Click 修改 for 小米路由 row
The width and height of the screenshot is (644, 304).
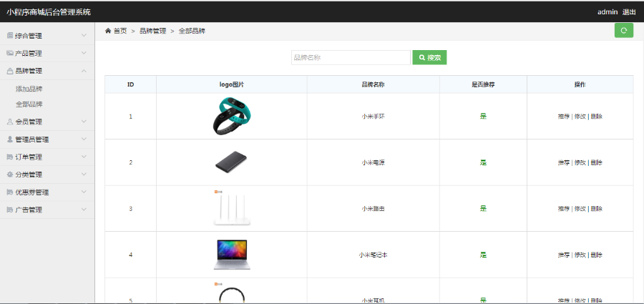point(580,209)
